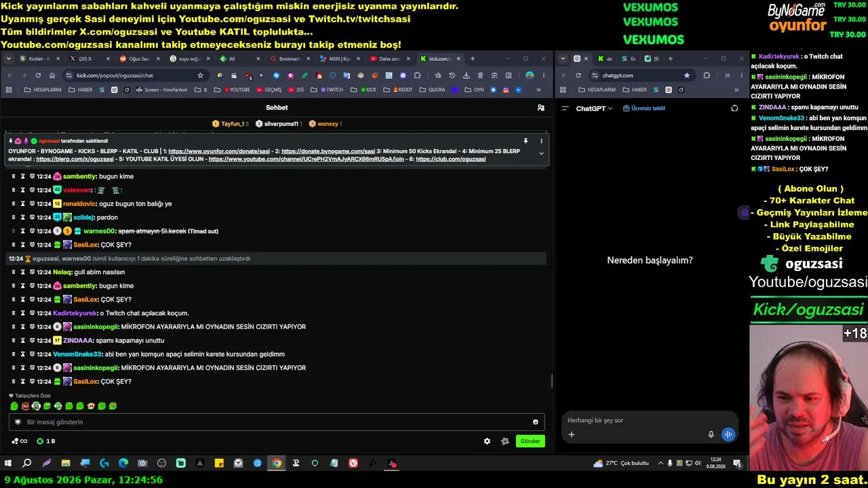This screenshot has height=488, width=868.
Task: Start a new temporary chat in ChatGPT
Action: (734, 108)
